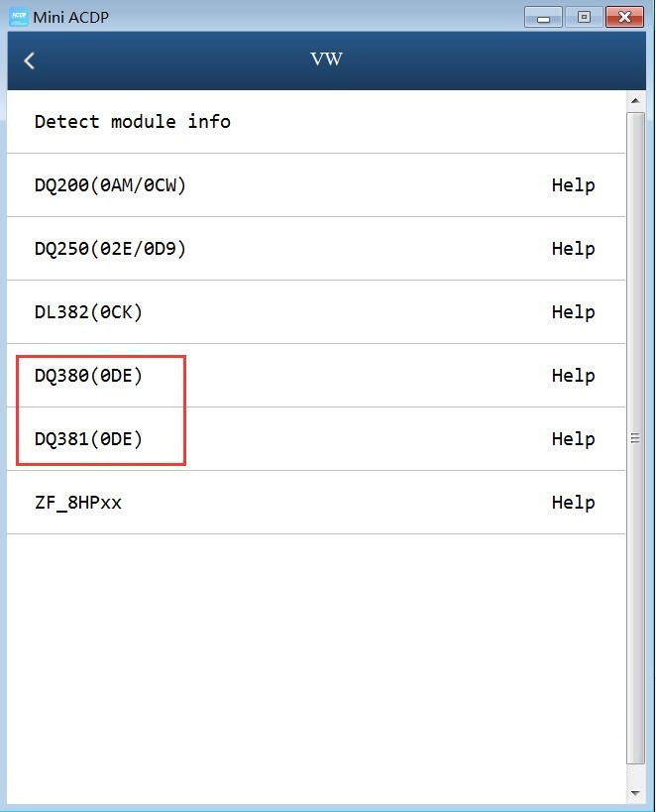Open Help for DQ200(0AM/0CW)
The width and height of the screenshot is (656, 812).
click(573, 185)
